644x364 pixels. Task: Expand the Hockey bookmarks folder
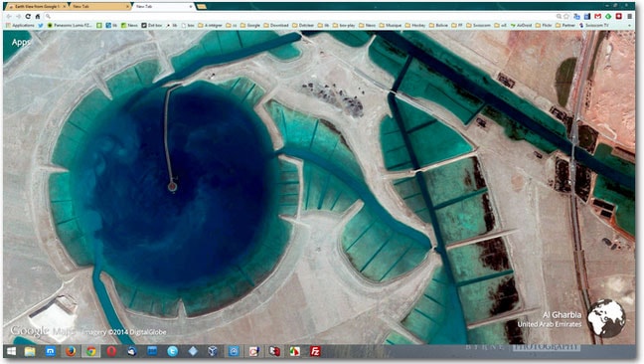coord(415,26)
